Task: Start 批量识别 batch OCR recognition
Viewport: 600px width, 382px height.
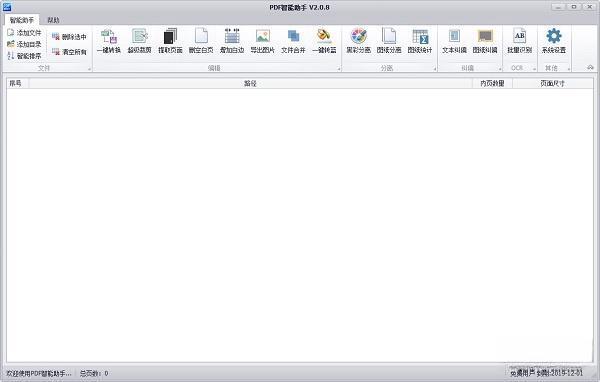Action: [x=519, y=41]
